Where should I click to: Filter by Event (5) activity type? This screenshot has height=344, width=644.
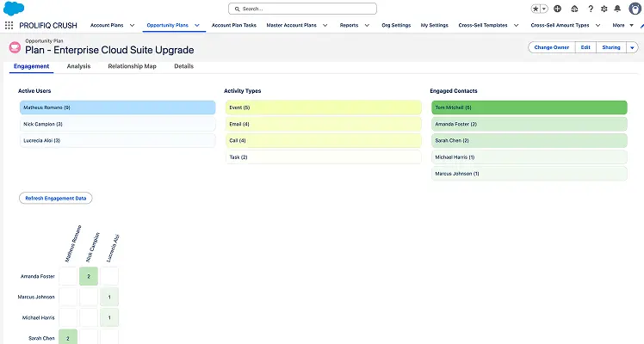tap(324, 107)
